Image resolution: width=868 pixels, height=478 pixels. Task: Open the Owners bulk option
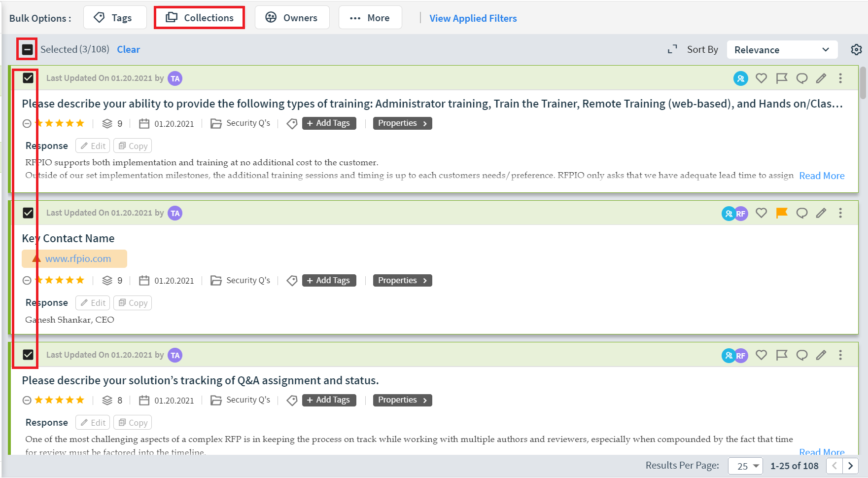point(292,18)
